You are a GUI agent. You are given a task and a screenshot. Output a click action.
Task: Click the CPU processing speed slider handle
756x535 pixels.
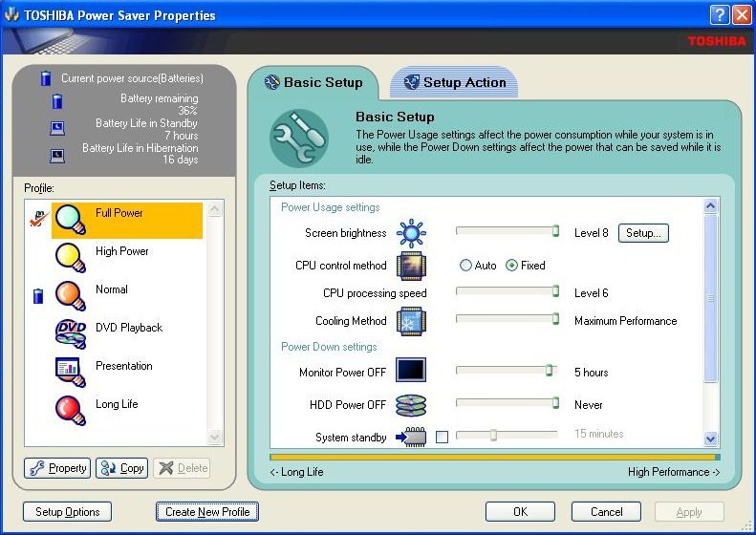(x=555, y=291)
